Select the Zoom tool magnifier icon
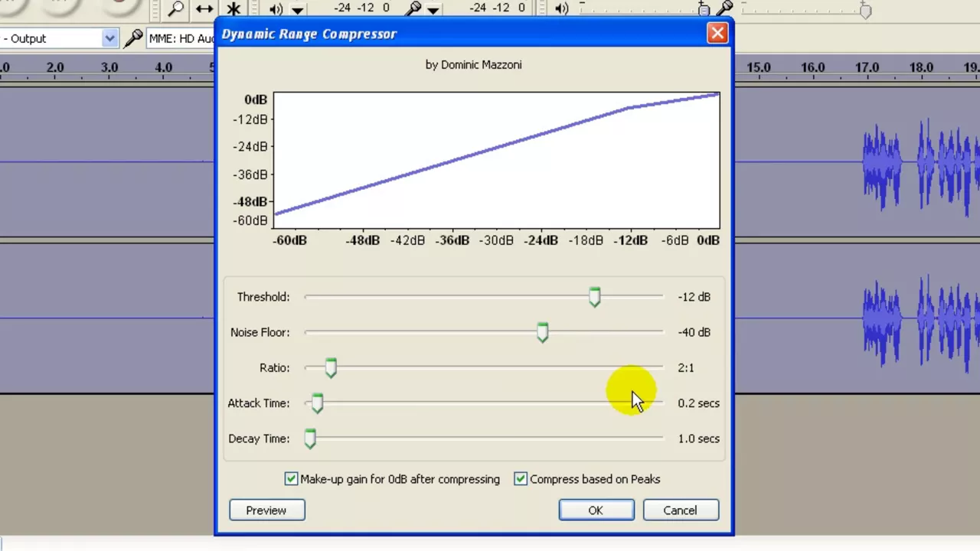Viewport: 980px width, 551px height. tap(176, 8)
